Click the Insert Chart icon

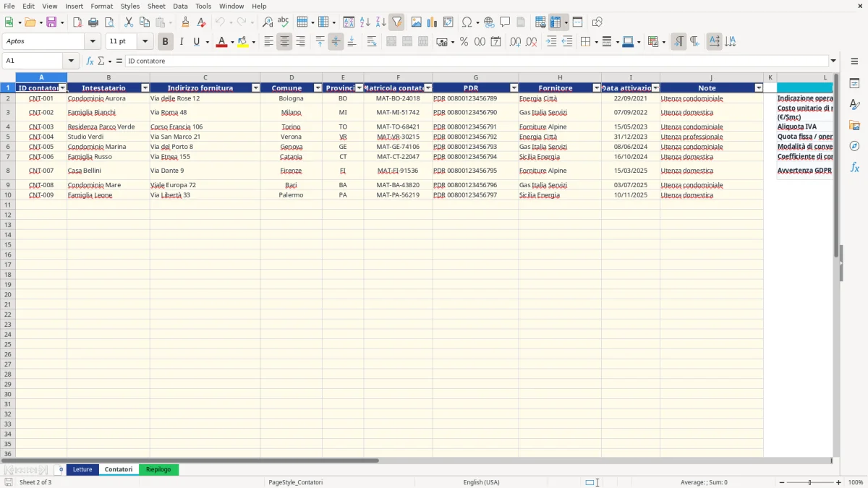point(432,22)
